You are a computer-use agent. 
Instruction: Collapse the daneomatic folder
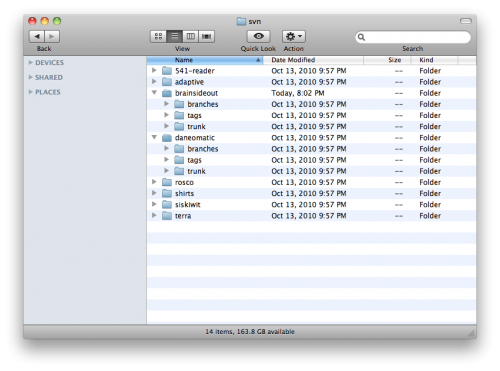coord(154,137)
